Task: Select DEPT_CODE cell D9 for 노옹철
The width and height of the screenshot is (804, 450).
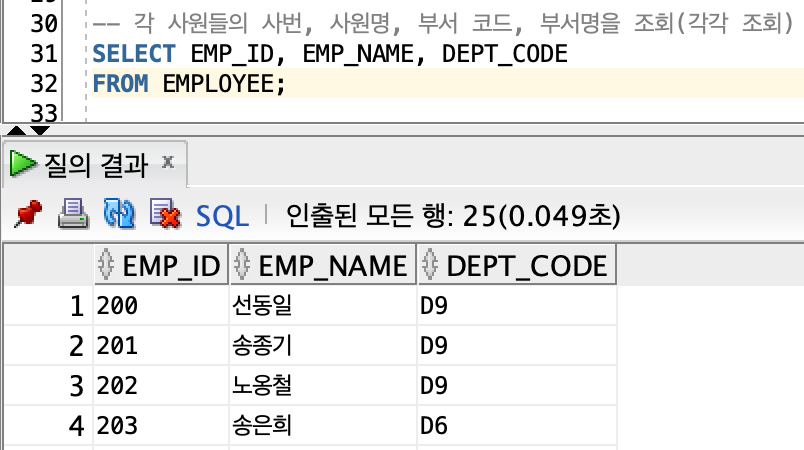Action: tap(517, 385)
